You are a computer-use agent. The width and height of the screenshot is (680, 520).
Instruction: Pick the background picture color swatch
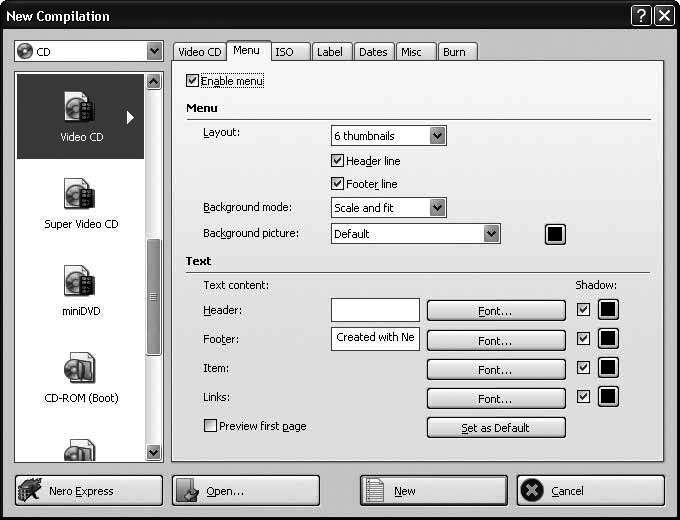point(555,234)
